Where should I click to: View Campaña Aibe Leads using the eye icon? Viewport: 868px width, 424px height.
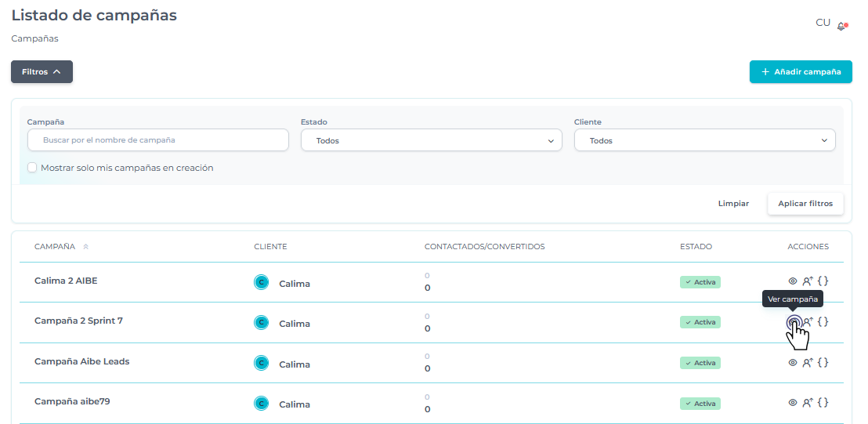tap(792, 362)
